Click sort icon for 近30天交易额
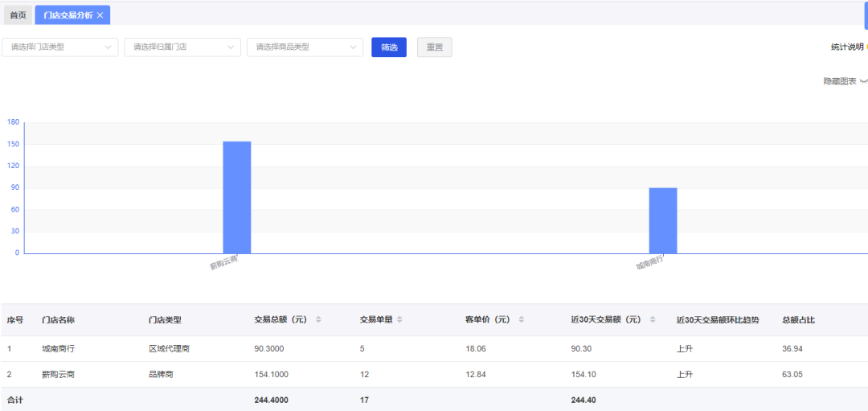868x411 pixels. (652, 320)
